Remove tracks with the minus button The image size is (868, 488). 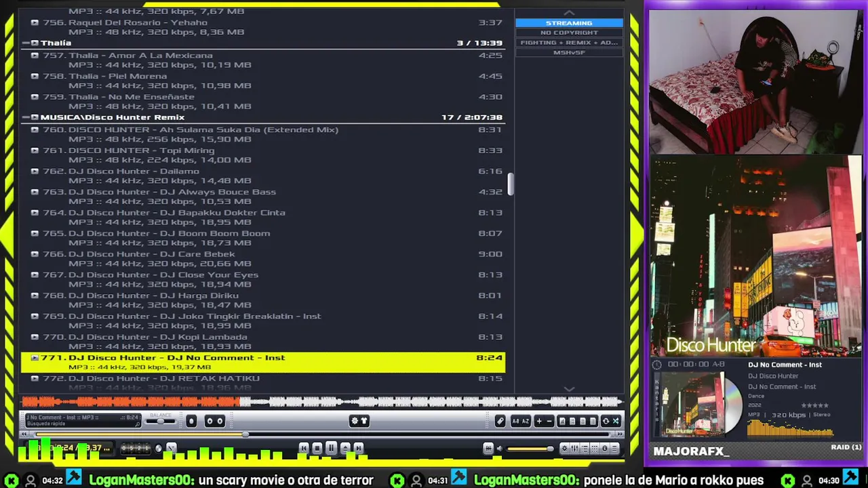pyautogui.click(x=549, y=422)
